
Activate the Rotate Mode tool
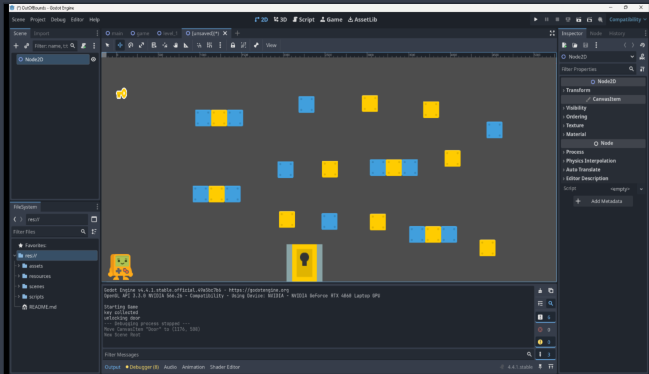point(130,45)
